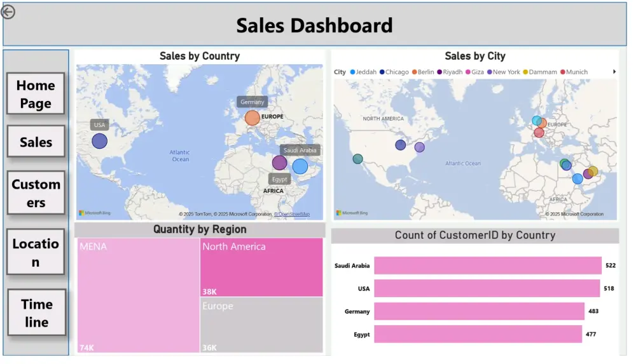Click the Riyadh legend entry

pos(450,72)
